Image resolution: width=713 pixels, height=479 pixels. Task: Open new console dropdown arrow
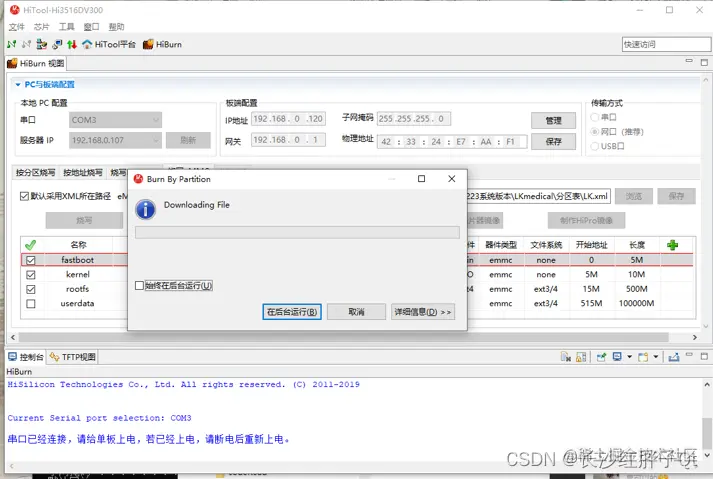[x=656, y=357]
